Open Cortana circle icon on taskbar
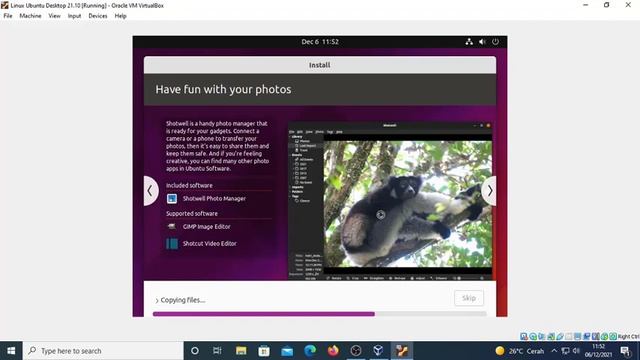Screen dimensions: 640x360 tap(195, 351)
